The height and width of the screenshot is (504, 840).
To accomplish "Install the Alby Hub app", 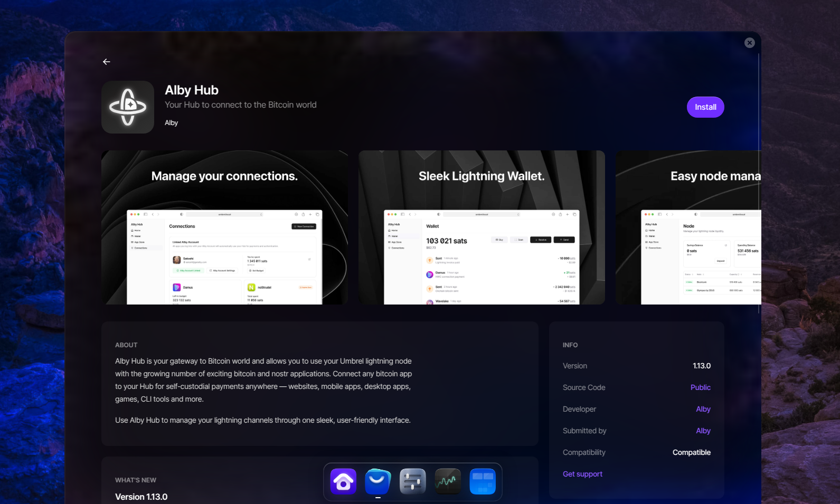I will pos(705,107).
